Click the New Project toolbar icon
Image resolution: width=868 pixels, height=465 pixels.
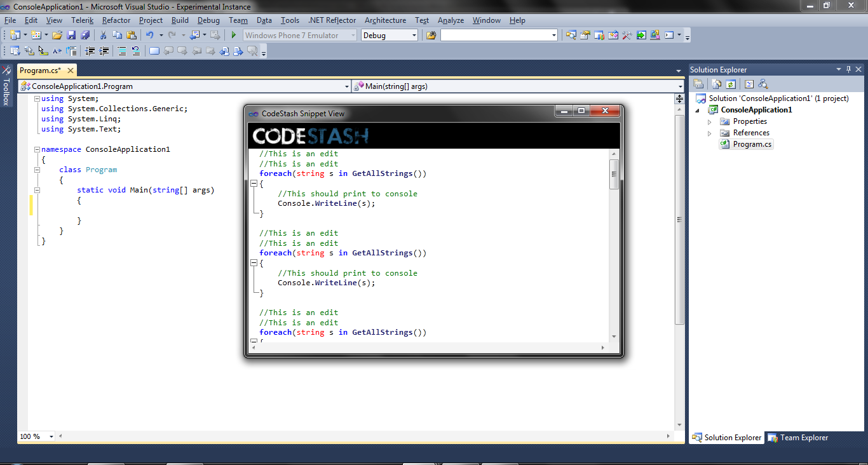tap(15, 36)
